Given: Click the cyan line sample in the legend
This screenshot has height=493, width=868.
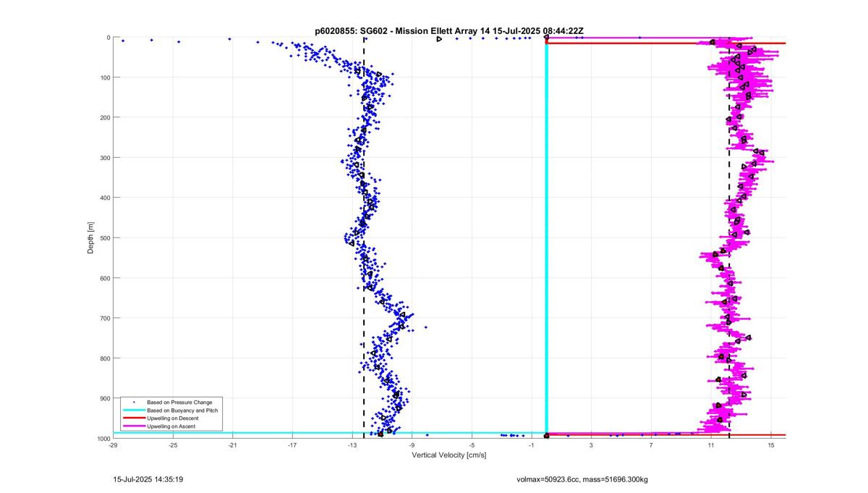Looking at the screenshot, I should 134,410.
